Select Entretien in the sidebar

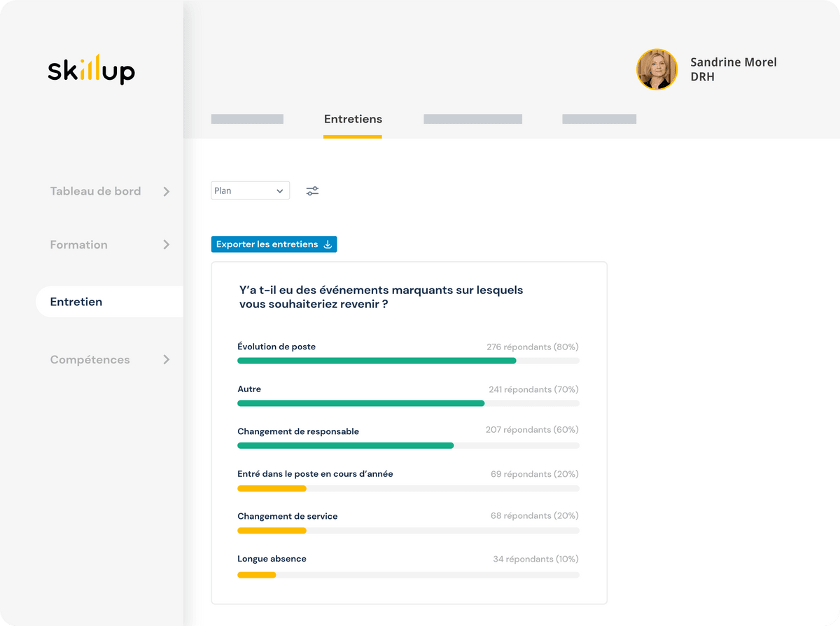[76, 302]
